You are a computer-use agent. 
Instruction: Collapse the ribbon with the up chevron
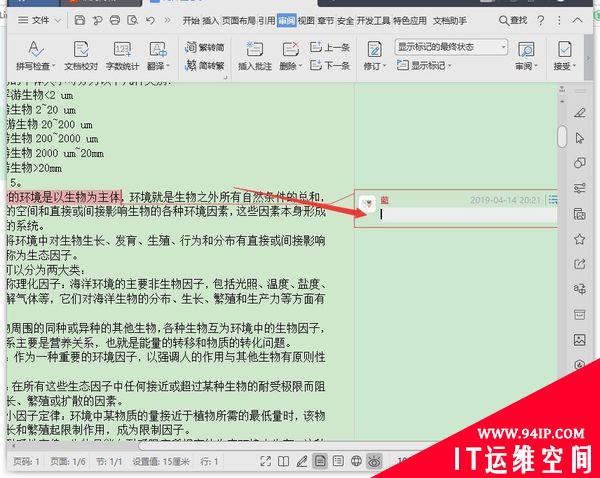[x=577, y=20]
